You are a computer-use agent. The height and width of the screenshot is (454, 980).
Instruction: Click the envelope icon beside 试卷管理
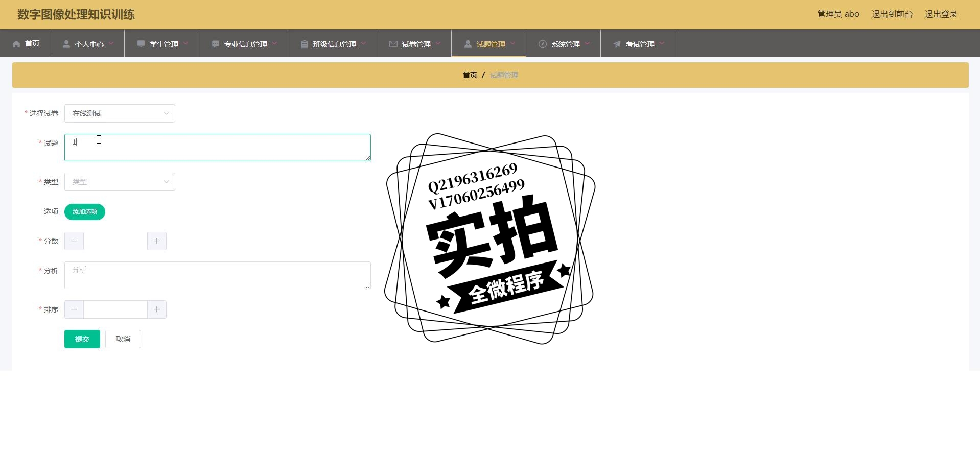(x=393, y=44)
